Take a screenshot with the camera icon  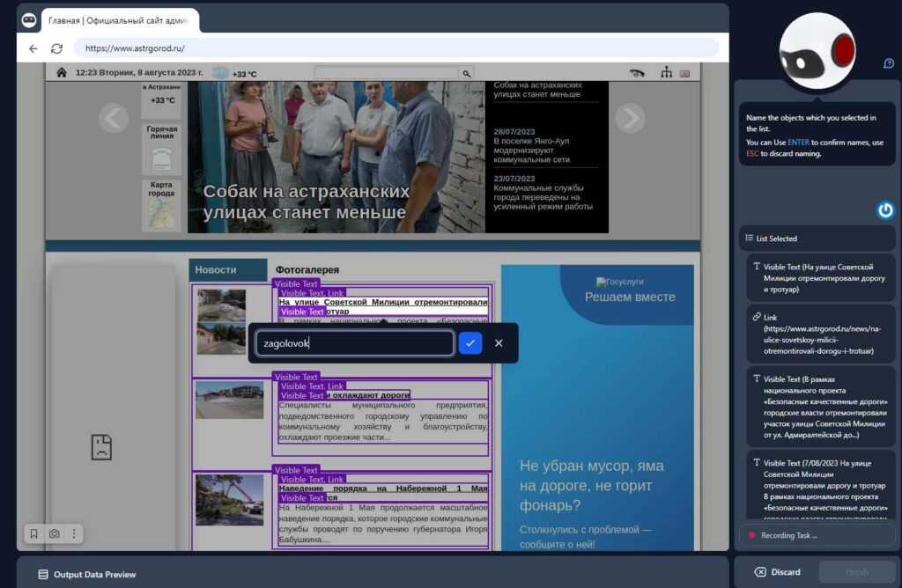pos(54,534)
